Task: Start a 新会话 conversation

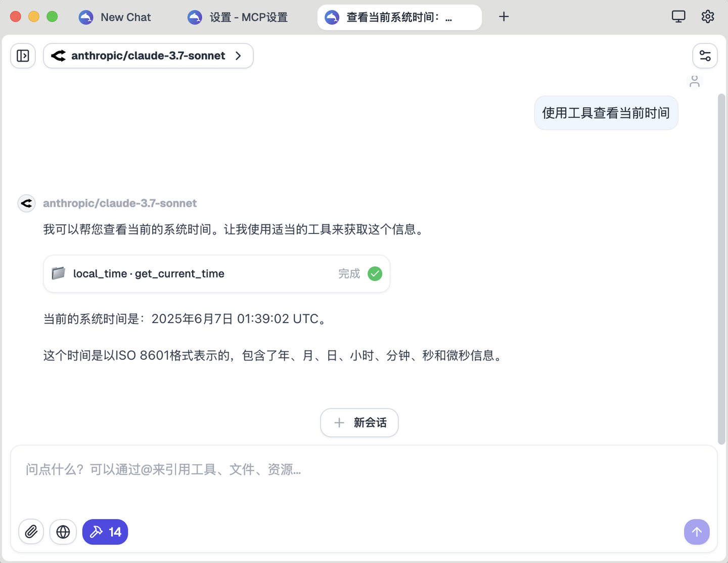Action: (x=359, y=423)
